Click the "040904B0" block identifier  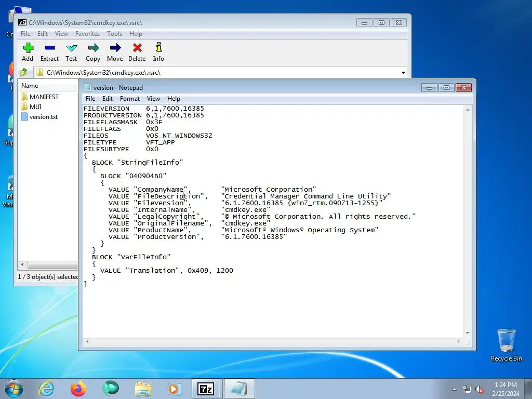146,176
